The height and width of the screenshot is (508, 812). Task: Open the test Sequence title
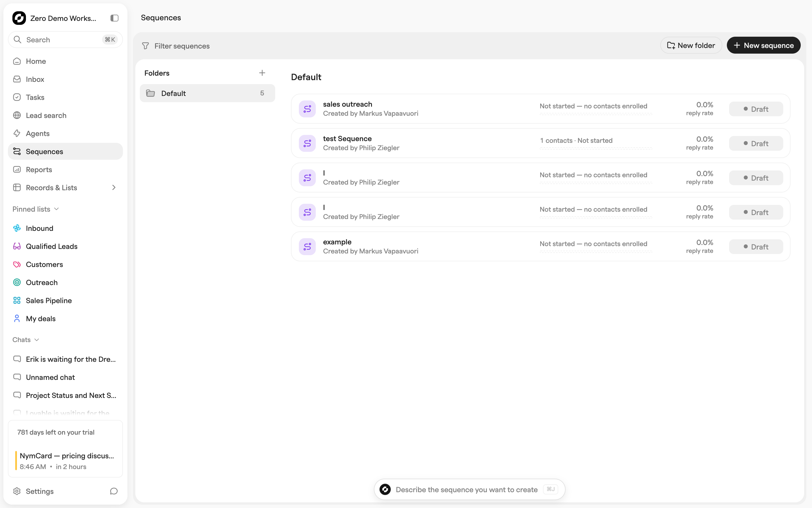[347, 139]
